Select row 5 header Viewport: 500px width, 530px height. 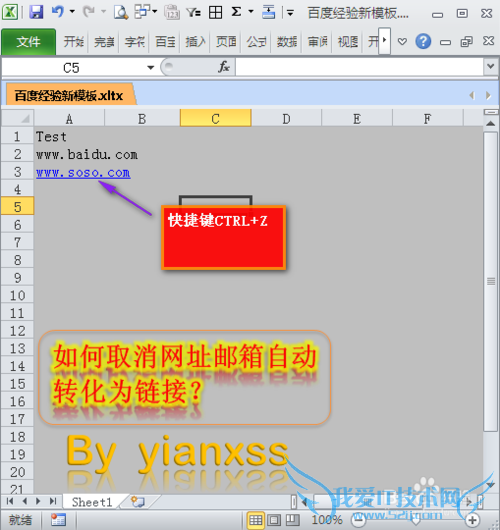coord(18,206)
